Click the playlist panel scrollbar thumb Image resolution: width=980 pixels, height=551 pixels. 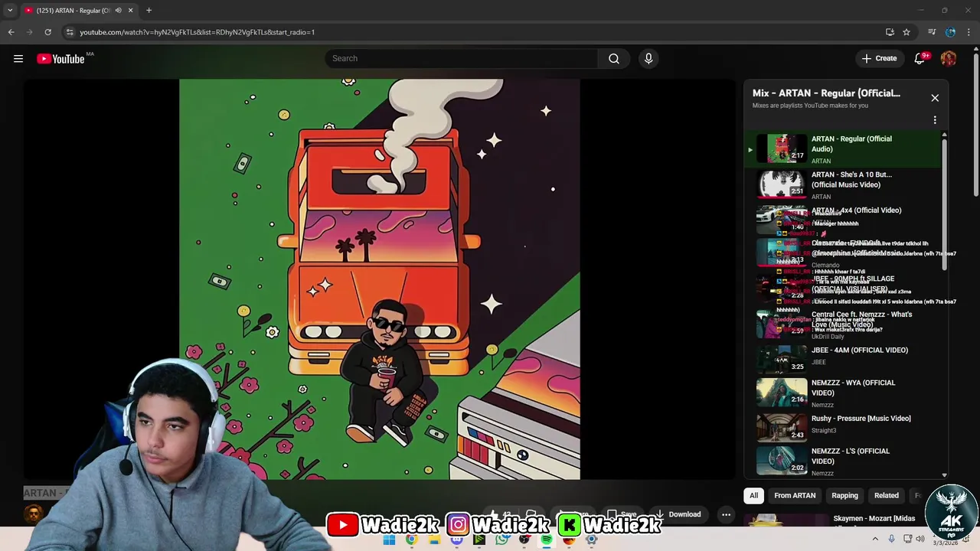pos(944,204)
